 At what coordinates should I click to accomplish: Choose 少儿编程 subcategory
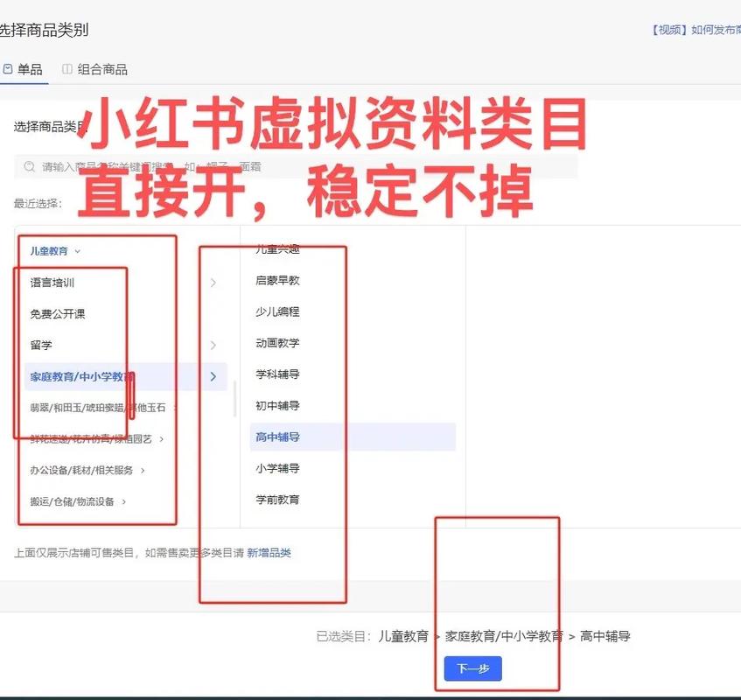(x=277, y=312)
